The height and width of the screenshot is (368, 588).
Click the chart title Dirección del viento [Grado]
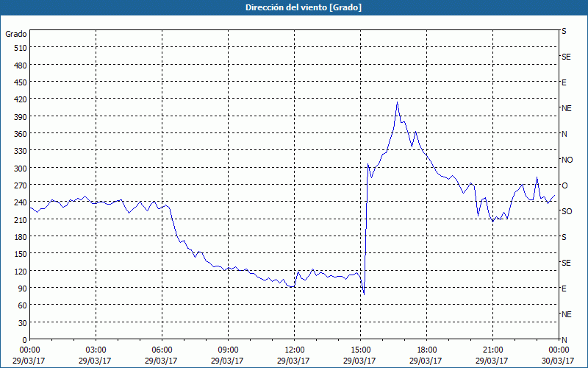click(304, 7)
